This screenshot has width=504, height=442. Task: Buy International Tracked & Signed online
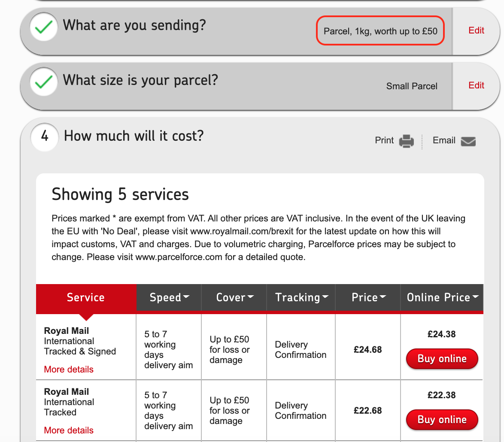pyautogui.click(x=442, y=359)
